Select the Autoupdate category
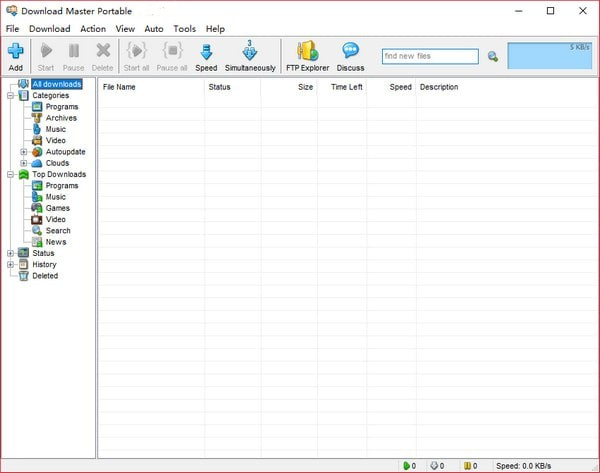This screenshot has height=473, width=600. [65, 152]
